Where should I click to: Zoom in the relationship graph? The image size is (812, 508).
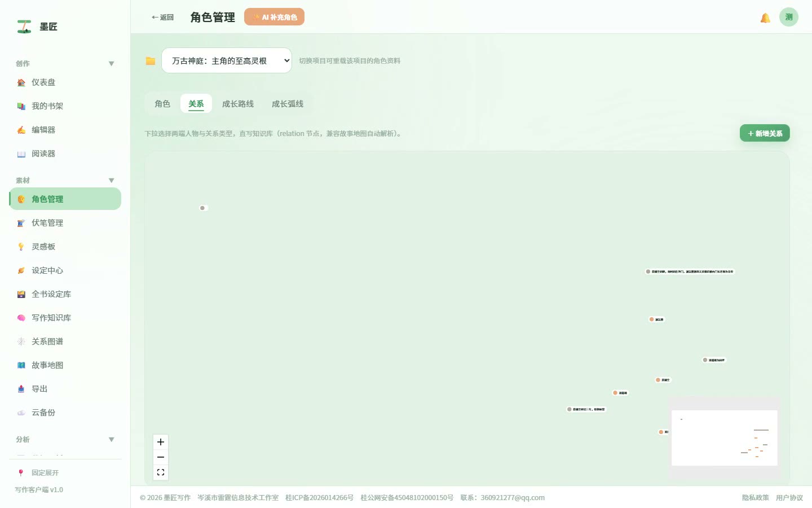(161, 442)
